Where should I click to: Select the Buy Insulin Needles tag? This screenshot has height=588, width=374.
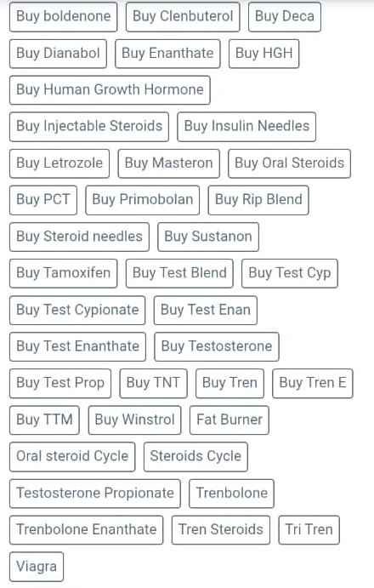246,127
